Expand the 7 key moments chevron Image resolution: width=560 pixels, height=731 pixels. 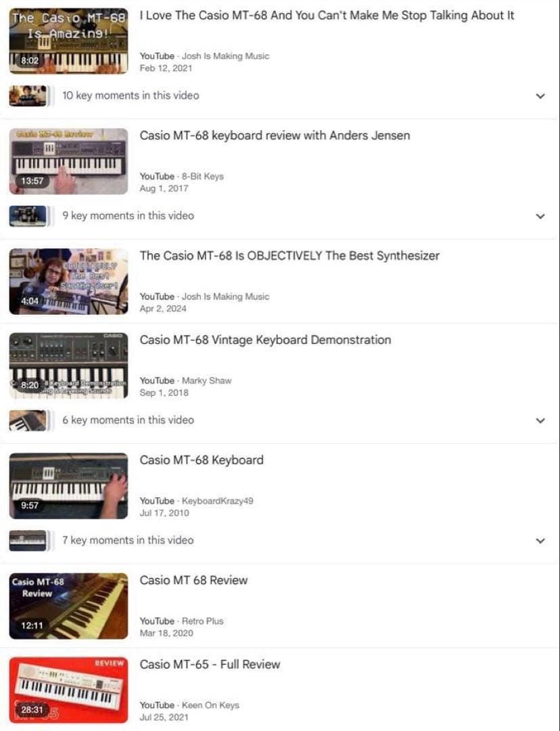tap(540, 541)
